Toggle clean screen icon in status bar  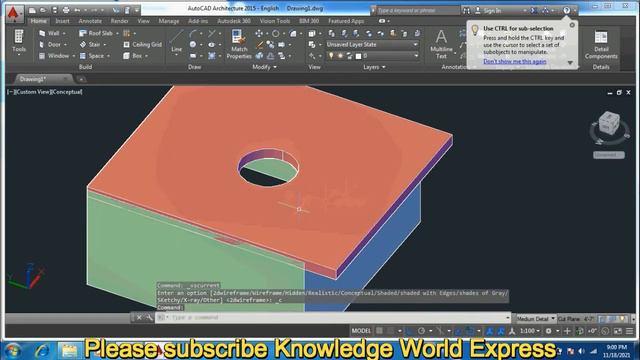618,331
